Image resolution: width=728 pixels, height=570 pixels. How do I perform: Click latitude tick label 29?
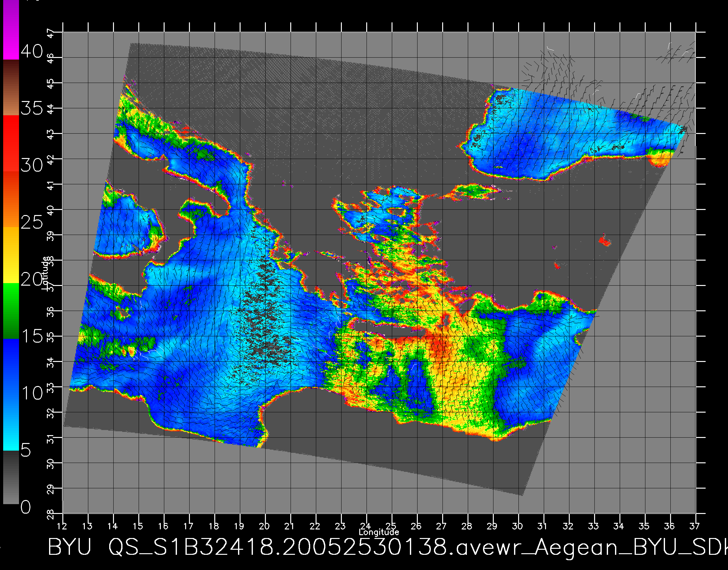(x=50, y=490)
